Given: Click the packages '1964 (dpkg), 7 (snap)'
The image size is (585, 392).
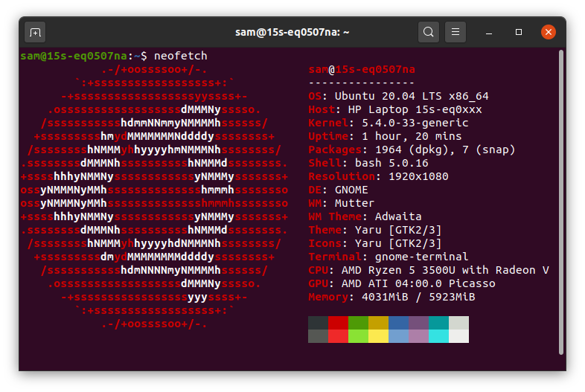Looking at the screenshot, I should [x=445, y=150].
